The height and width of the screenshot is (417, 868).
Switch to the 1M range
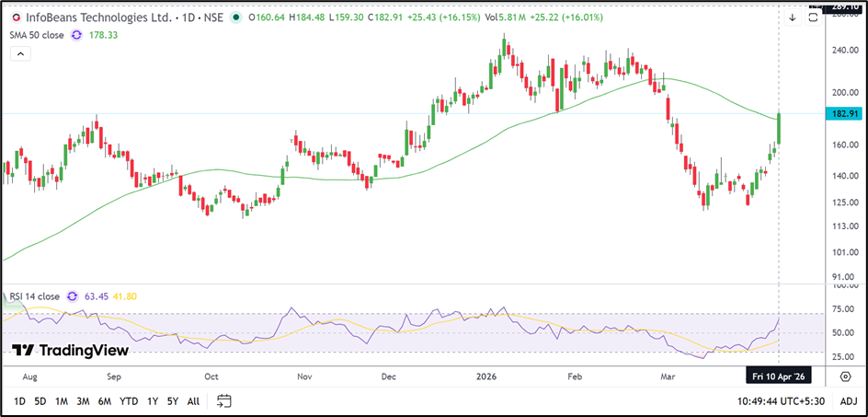(62, 401)
